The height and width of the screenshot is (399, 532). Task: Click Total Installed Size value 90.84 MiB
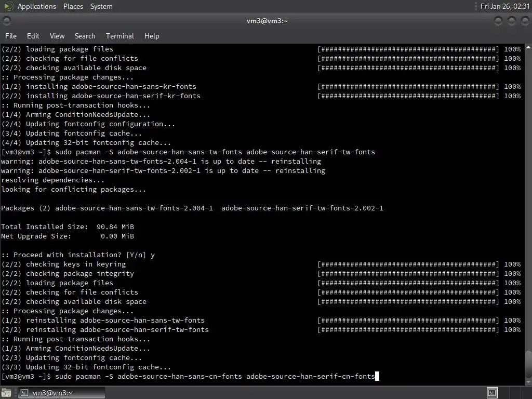tap(115, 227)
